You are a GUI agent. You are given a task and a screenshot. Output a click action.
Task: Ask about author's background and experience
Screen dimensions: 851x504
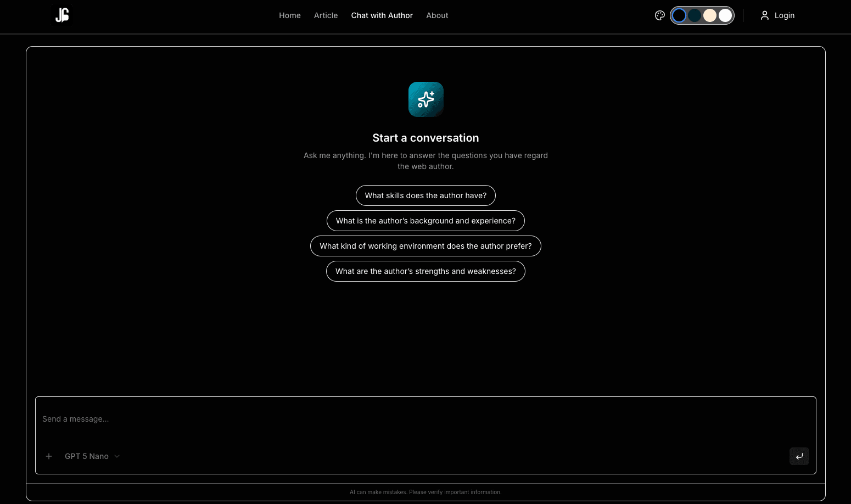[x=425, y=221]
